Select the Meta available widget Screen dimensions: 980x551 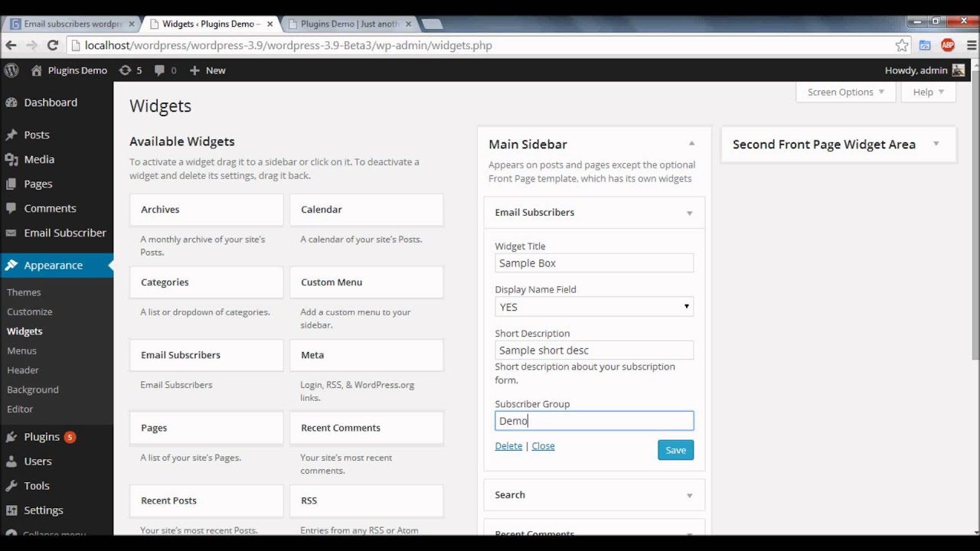pos(367,355)
